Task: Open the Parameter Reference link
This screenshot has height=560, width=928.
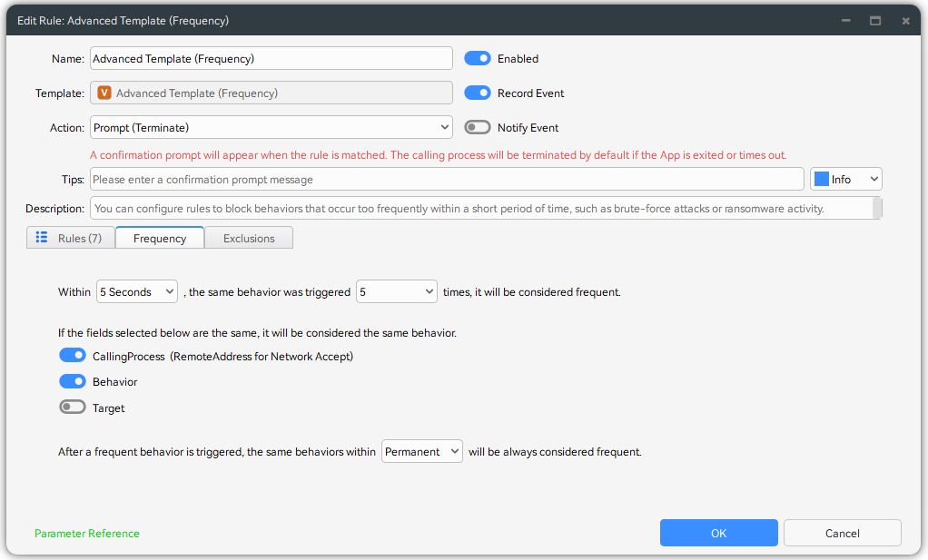Action: [87, 534]
